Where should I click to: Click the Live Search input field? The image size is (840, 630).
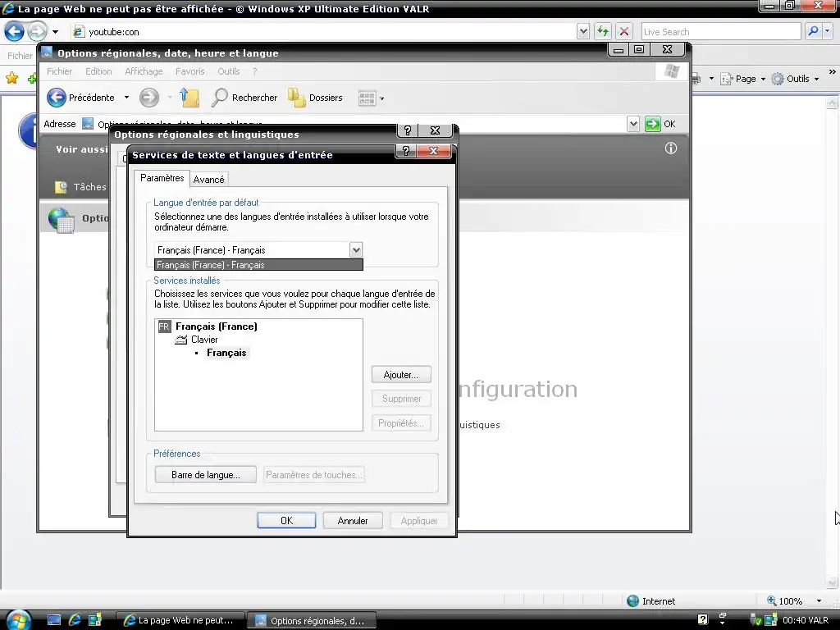721,32
